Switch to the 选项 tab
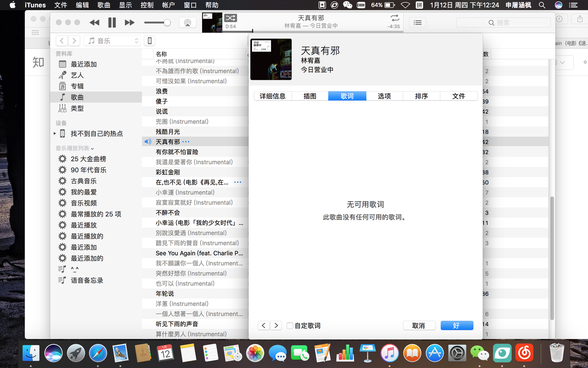Viewport: 588px width, 368px height. coord(384,96)
